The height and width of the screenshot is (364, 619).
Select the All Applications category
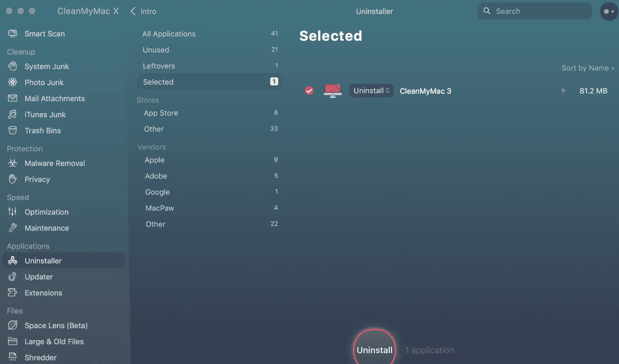pos(210,34)
